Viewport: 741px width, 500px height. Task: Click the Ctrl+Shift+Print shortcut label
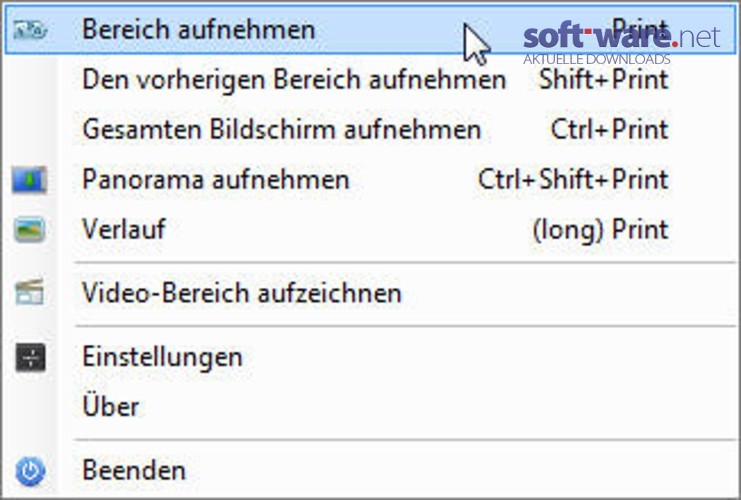point(573,180)
